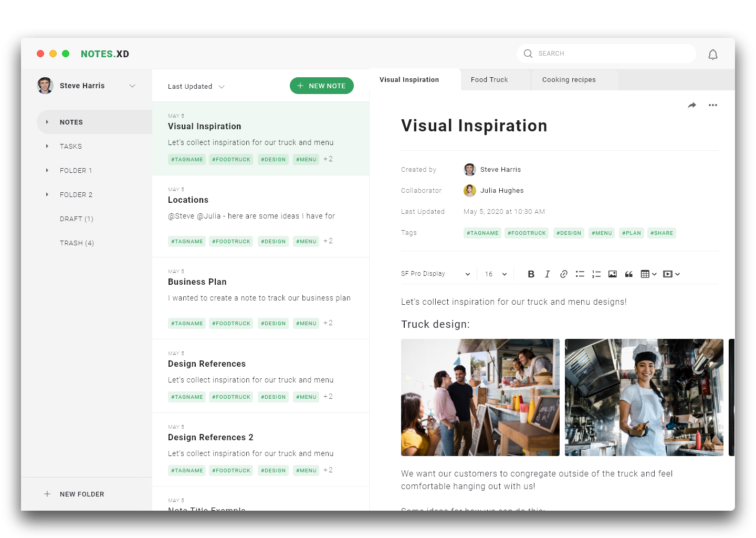Open the three-dot more options menu

[712, 105]
